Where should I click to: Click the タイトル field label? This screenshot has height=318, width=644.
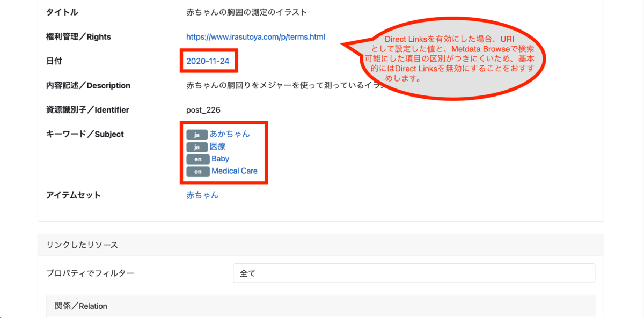62,12
